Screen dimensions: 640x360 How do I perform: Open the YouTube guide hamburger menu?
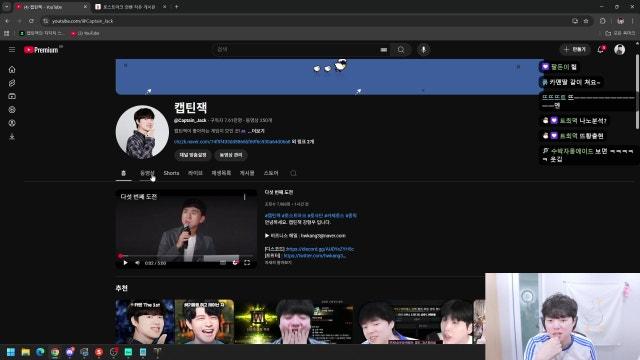(12, 49)
